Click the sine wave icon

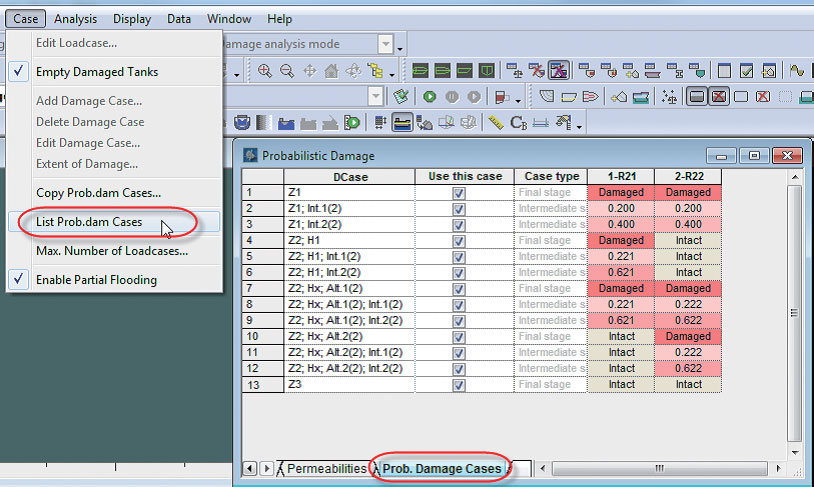pyautogui.click(x=796, y=70)
